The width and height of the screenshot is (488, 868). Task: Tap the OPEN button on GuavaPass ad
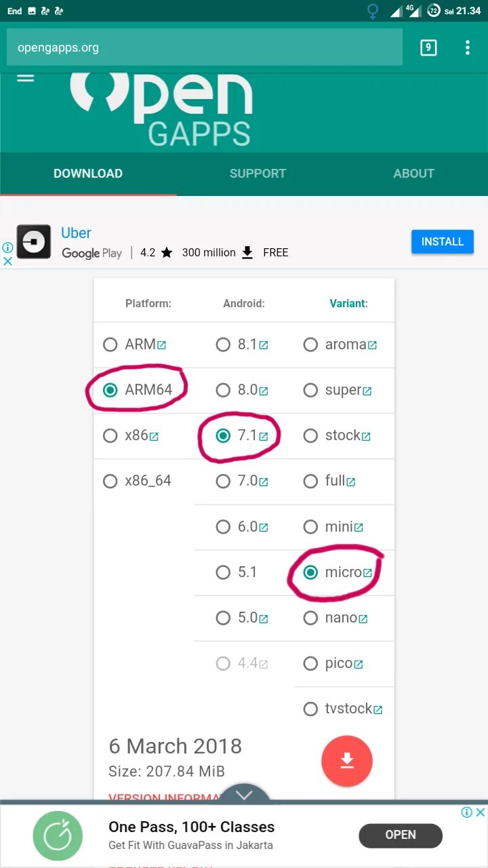(x=401, y=835)
